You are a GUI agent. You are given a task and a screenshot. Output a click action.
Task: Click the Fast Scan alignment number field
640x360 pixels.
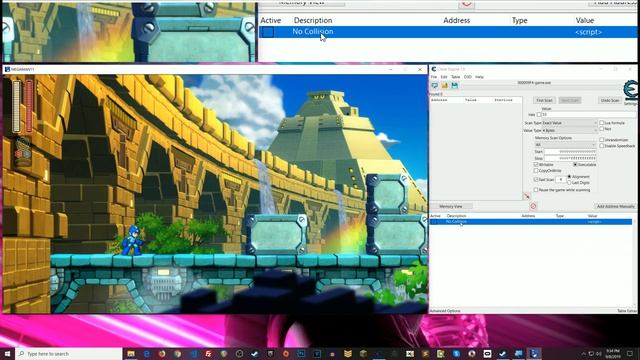pos(561,180)
